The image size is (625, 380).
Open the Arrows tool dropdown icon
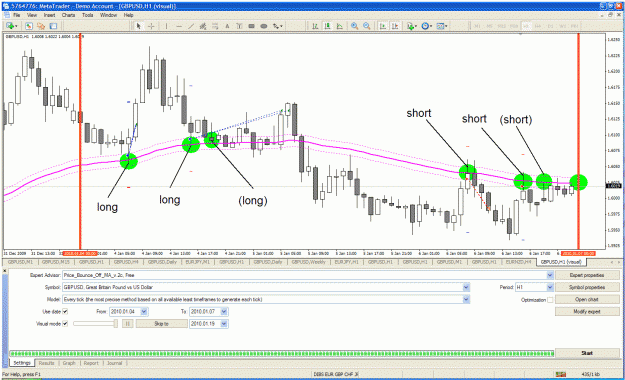coord(277,26)
